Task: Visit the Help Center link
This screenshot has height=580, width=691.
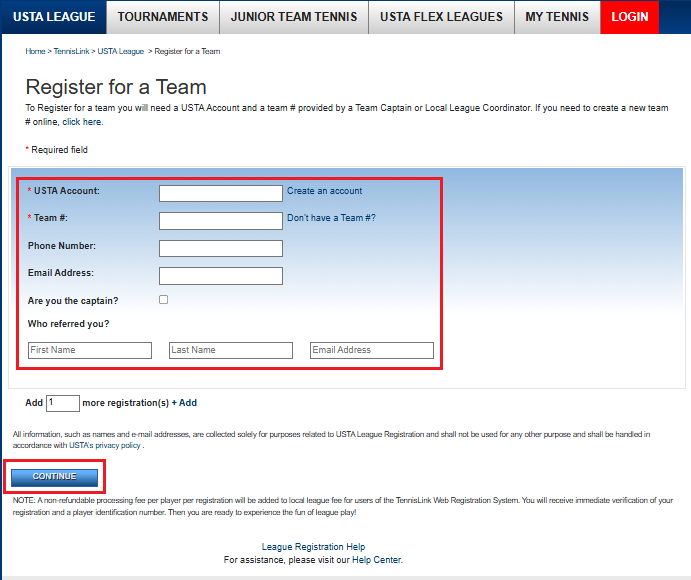Action: click(376, 560)
